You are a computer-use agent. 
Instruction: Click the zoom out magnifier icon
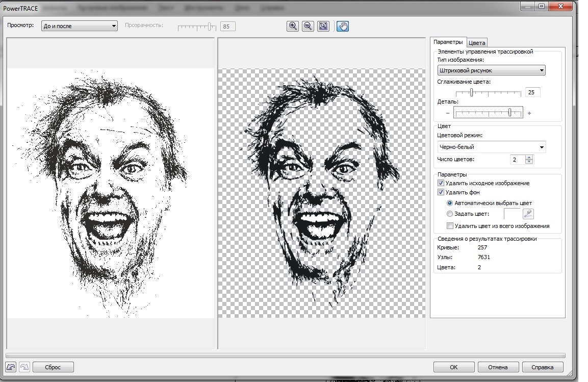(x=308, y=26)
